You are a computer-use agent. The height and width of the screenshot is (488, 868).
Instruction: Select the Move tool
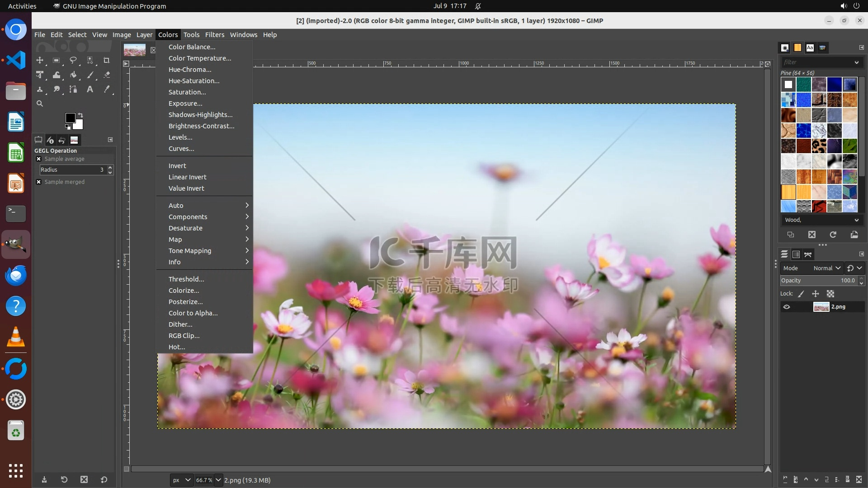(x=40, y=60)
